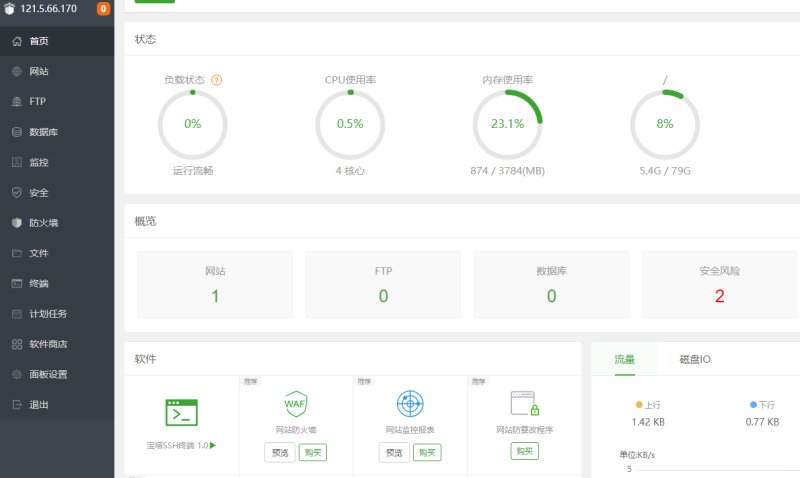This screenshot has height=478, width=800.
Task: Click the monitoring chart icon beside 监控
Action: (x=17, y=162)
